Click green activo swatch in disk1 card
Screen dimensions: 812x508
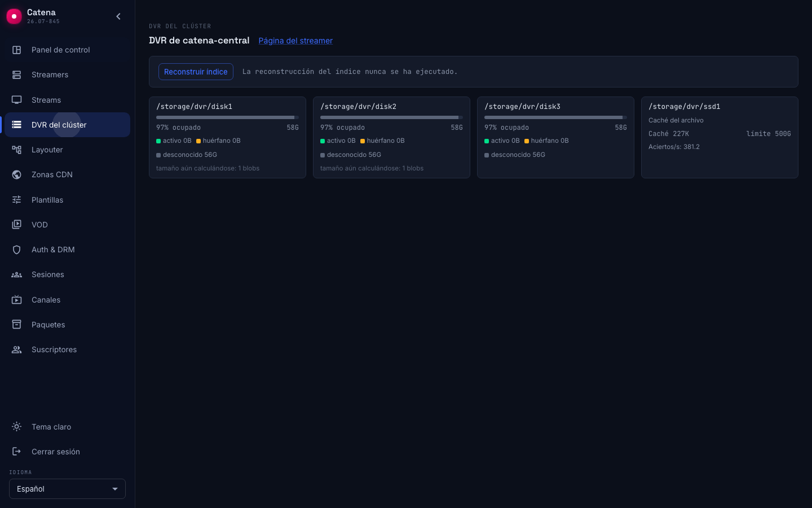tap(158, 141)
